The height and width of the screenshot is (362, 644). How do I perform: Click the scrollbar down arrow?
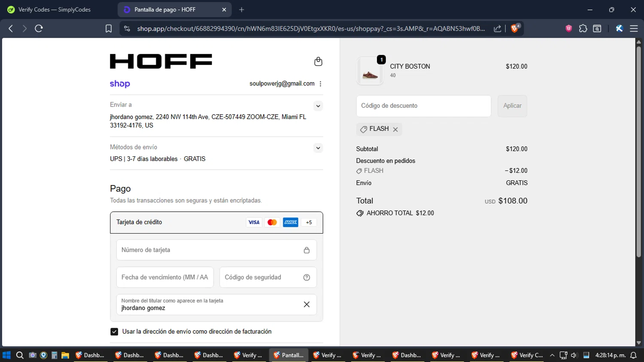(x=638, y=343)
